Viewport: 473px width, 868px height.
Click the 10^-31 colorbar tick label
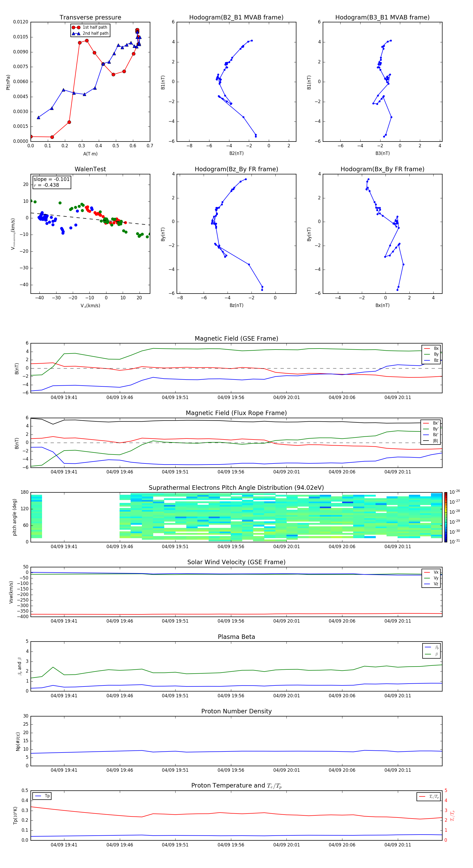(x=455, y=542)
